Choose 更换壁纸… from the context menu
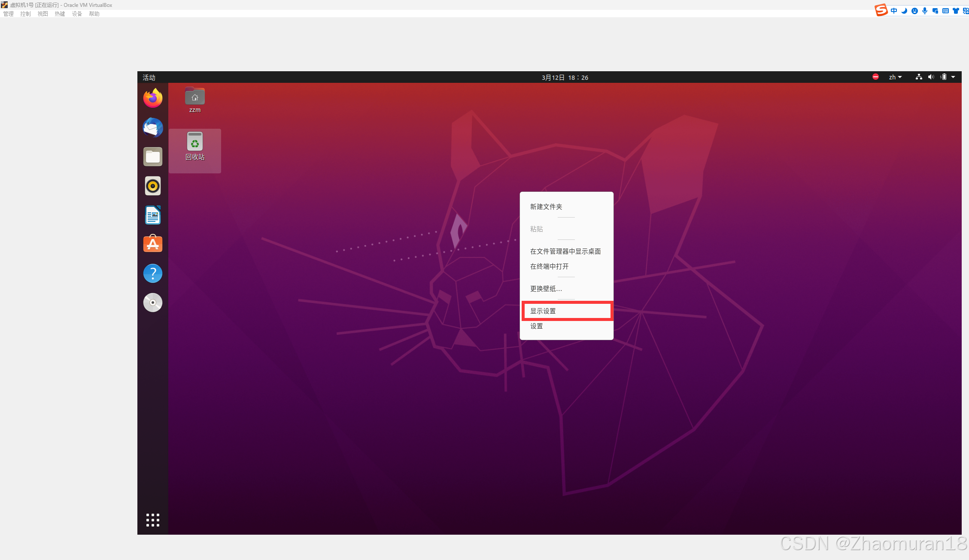 546,289
